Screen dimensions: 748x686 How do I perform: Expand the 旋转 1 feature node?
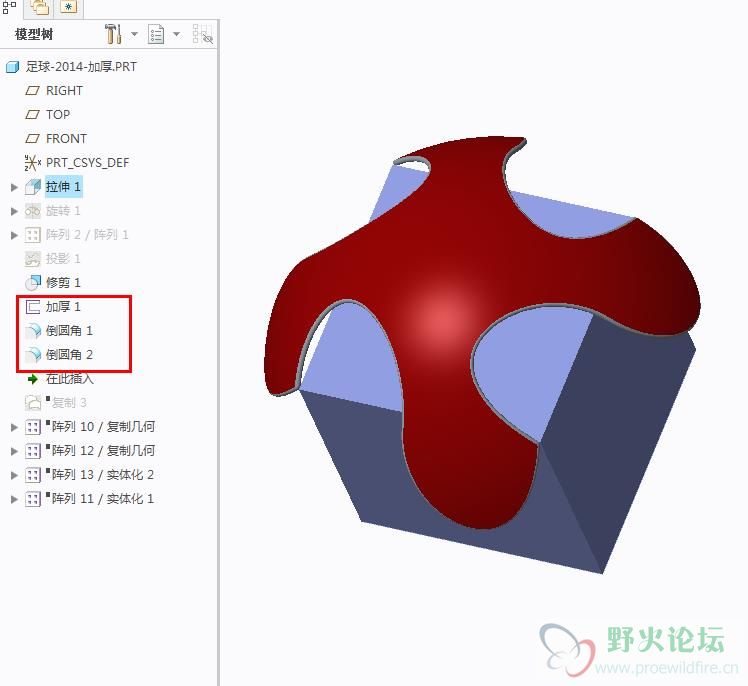pyautogui.click(x=14, y=211)
